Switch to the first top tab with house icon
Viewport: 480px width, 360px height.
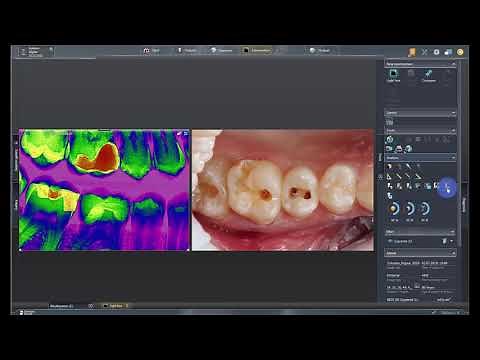[x=152, y=50]
